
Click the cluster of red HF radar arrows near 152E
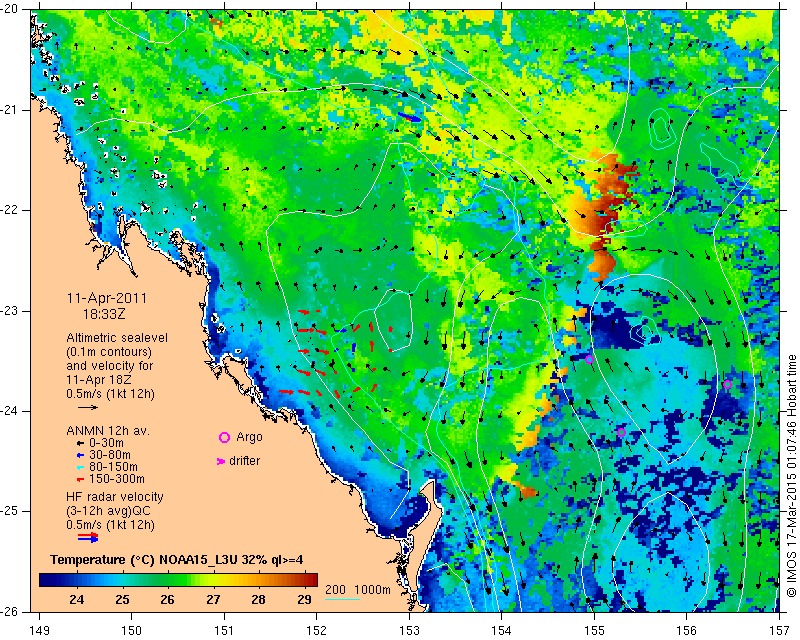[337, 352]
